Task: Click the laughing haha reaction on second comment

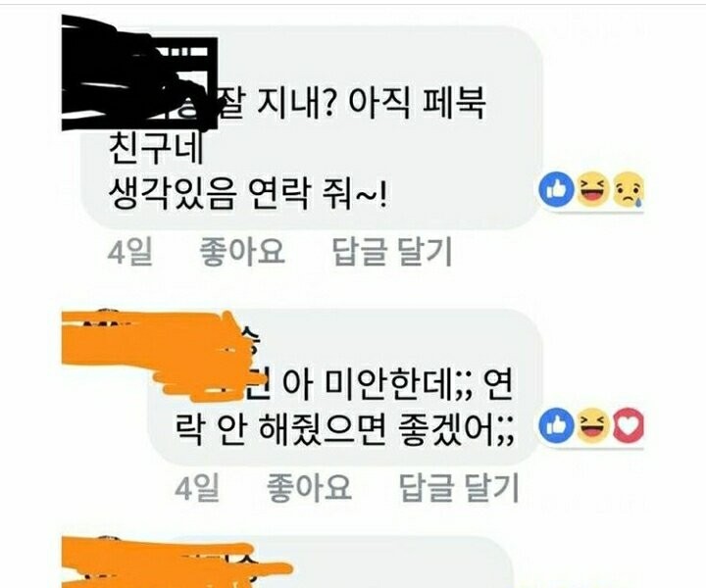Action: [591, 425]
